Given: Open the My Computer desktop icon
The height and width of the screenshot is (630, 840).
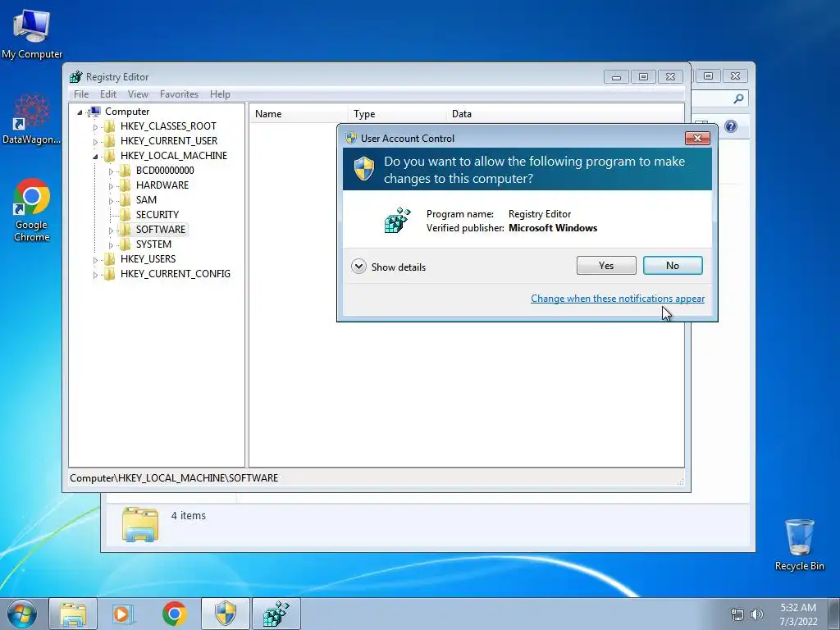Looking at the screenshot, I should pos(32,34).
